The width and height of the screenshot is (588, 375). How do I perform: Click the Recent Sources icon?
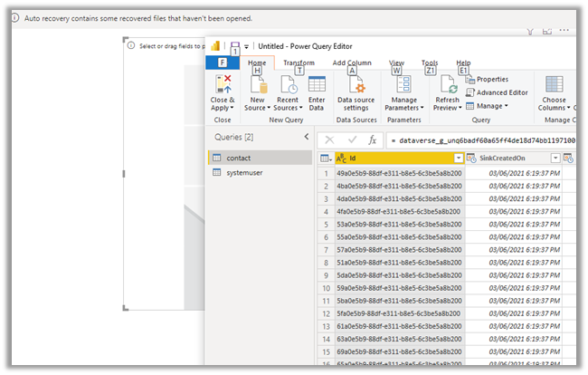coord(288,86)
